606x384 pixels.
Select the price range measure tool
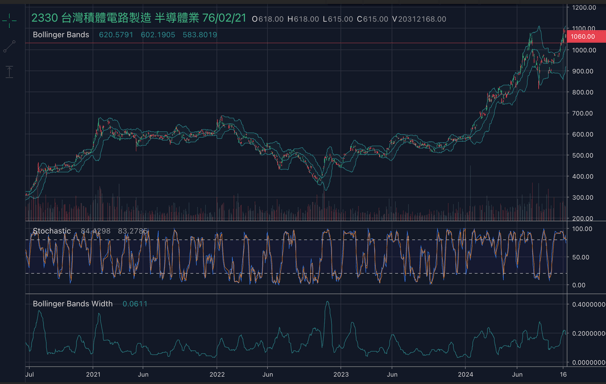click(x=9, y=72)
